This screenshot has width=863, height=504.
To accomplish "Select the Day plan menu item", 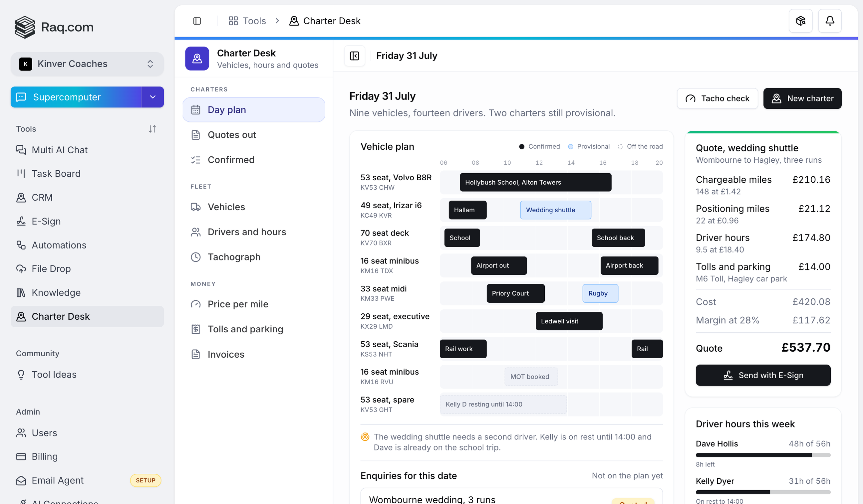I will coord(254,110).
